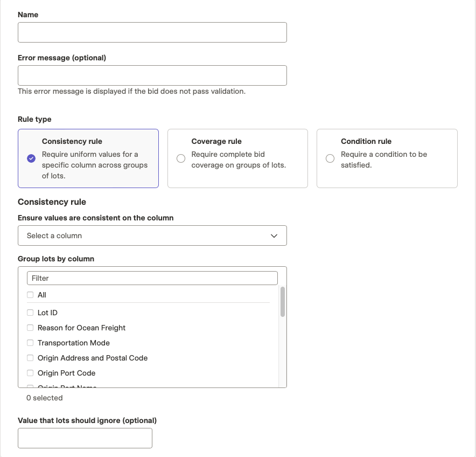Select Origin Address and Postal Code checkbox
476x457 pixels.
[30, 358]
